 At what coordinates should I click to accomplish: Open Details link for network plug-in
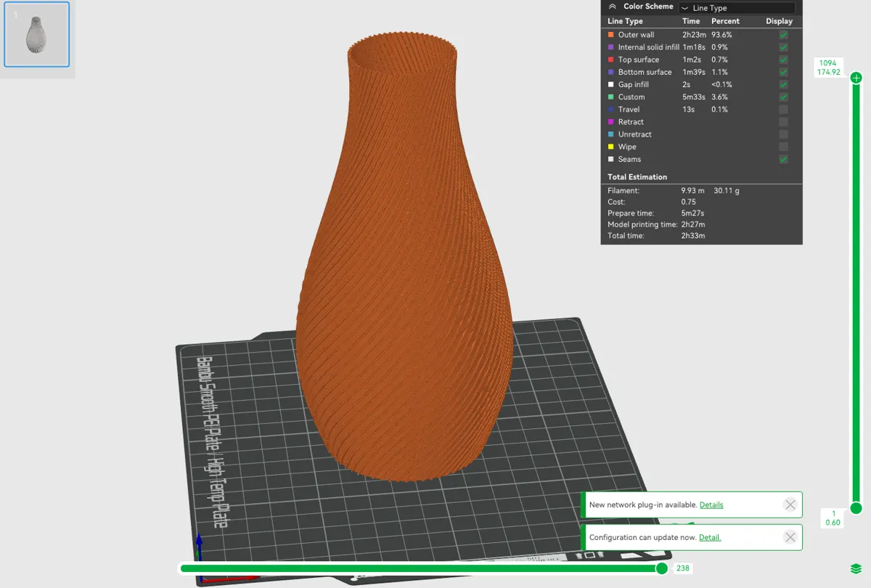pyautogui.click(x=711, y=505)
